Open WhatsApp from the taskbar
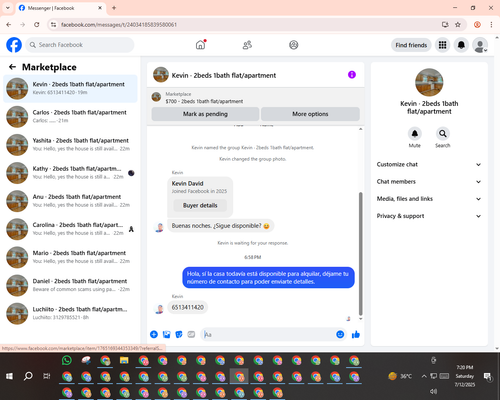The height and width of the screenshot is (400, 500). pyautogui.click(x=67, y=360)
